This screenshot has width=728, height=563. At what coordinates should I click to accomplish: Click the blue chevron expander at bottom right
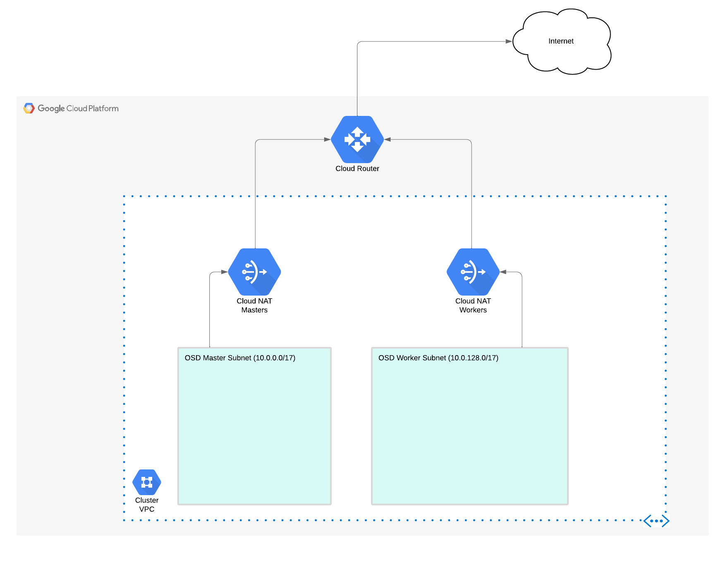[658, 521]
